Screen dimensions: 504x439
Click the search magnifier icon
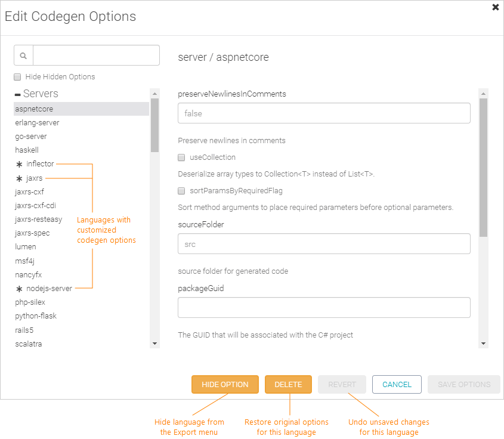click(23, 55)
